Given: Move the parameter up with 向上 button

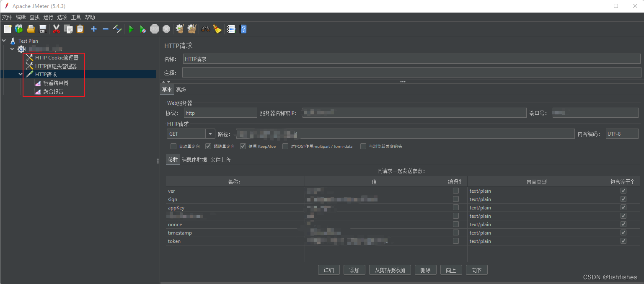Looking at the screenshot, I should (x=451, y=270).
